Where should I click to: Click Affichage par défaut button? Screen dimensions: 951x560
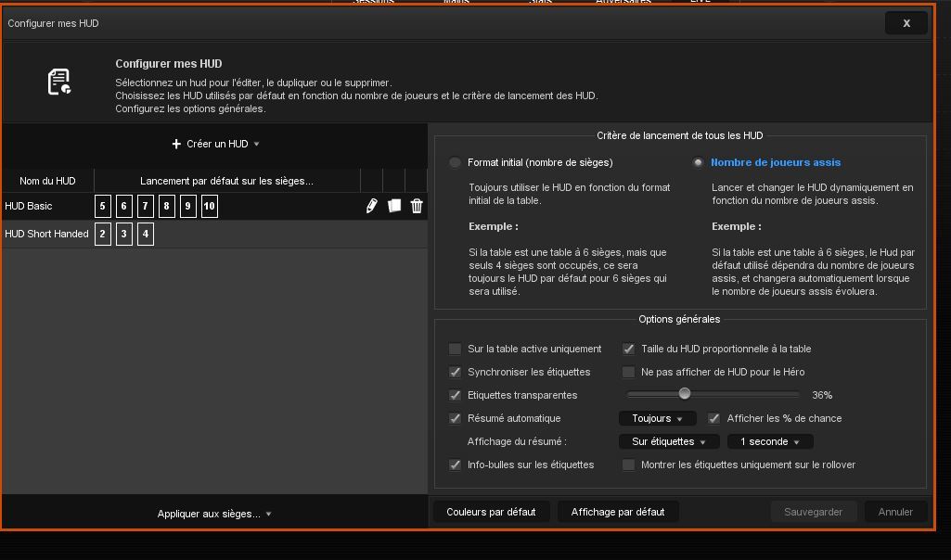tap(618, 512)
